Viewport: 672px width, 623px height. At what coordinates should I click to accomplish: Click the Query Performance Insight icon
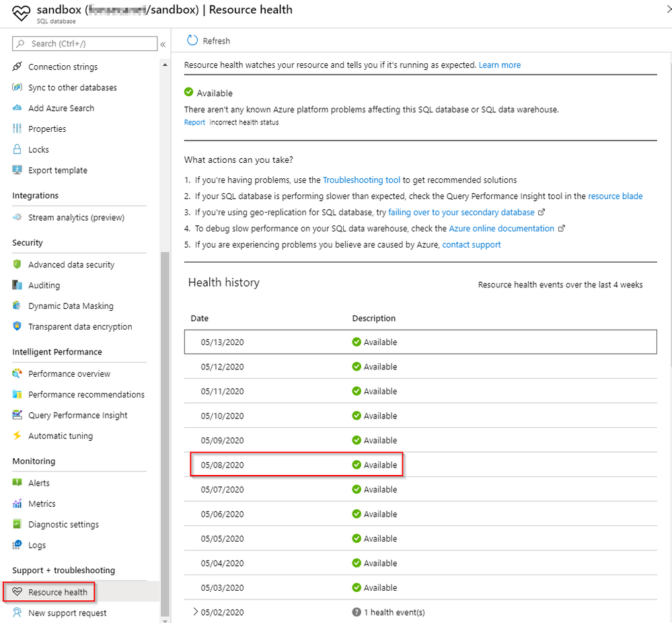pos(17,415)
